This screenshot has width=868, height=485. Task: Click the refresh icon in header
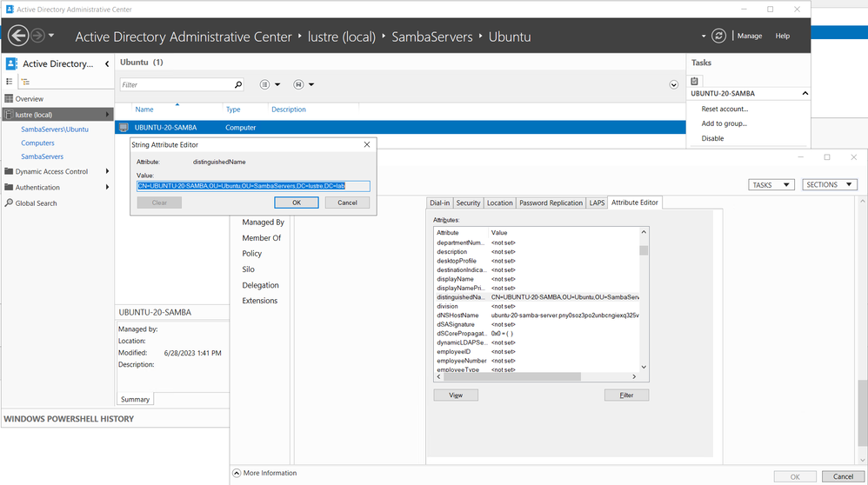pos(718,36)
